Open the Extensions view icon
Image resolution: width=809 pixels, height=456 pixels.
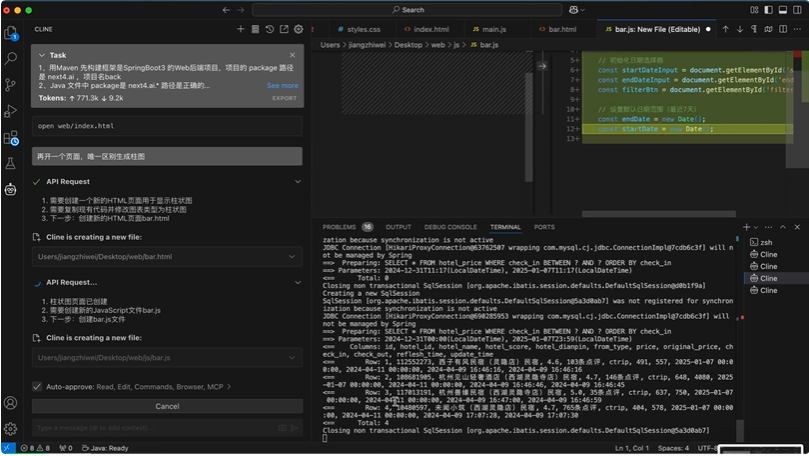(10, 137)
